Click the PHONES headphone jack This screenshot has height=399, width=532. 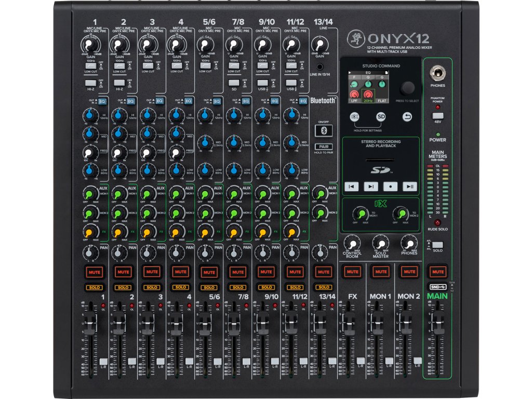click(437, 72)
